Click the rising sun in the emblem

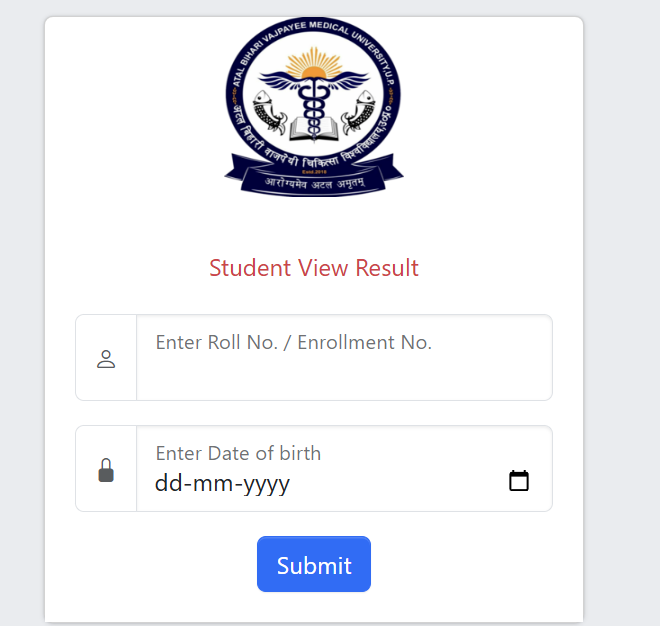pos(314,63)
